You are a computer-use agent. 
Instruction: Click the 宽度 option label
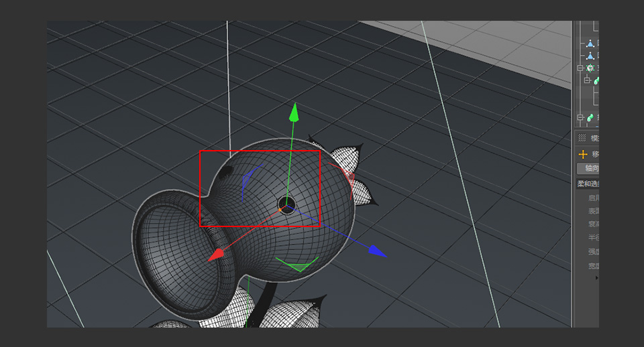point(594,266)
